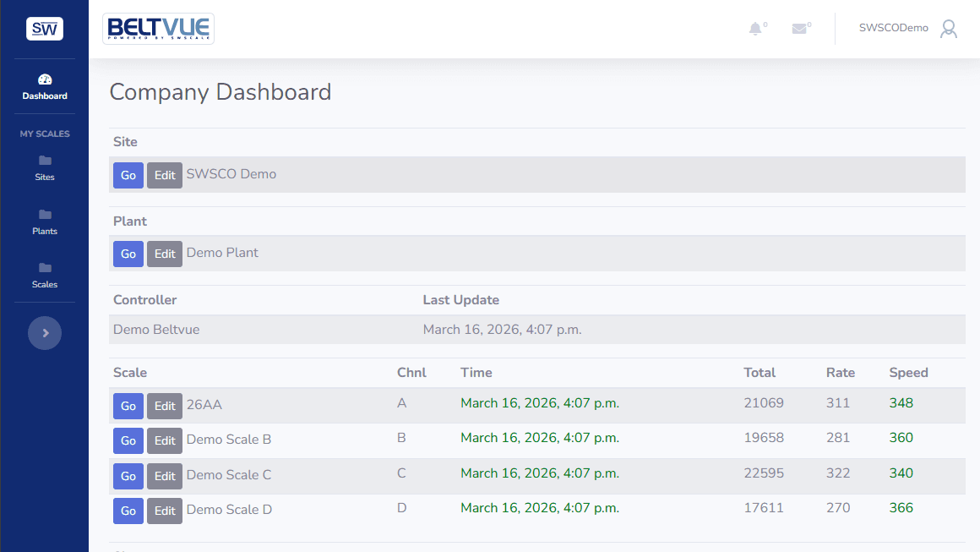The width and height of the screenshot is (980, 552).
Task: Click the user profile icon
Action: click(948, 28)
